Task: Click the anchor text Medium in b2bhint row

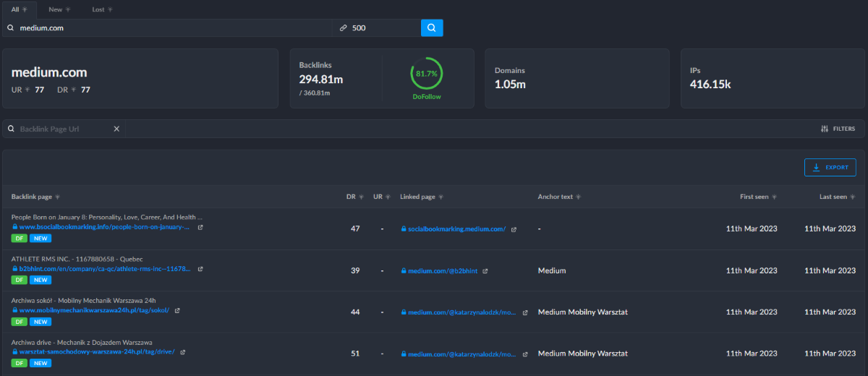Action: (552, 271)
